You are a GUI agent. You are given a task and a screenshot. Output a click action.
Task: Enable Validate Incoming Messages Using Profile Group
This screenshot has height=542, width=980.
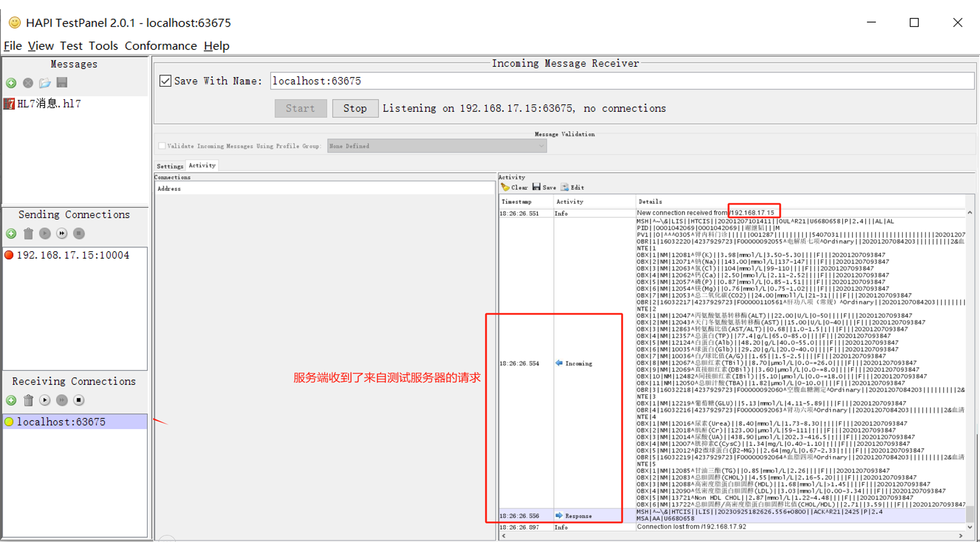tap(162, 146)
